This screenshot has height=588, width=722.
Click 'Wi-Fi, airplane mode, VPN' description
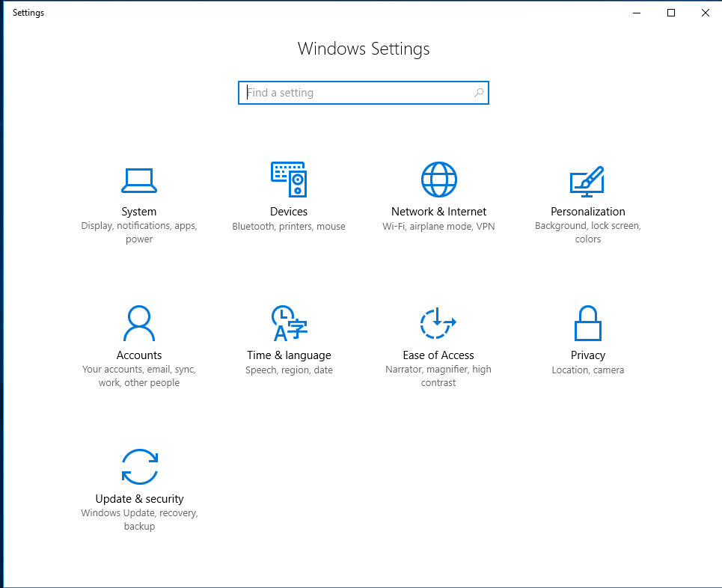coord(439,227)
